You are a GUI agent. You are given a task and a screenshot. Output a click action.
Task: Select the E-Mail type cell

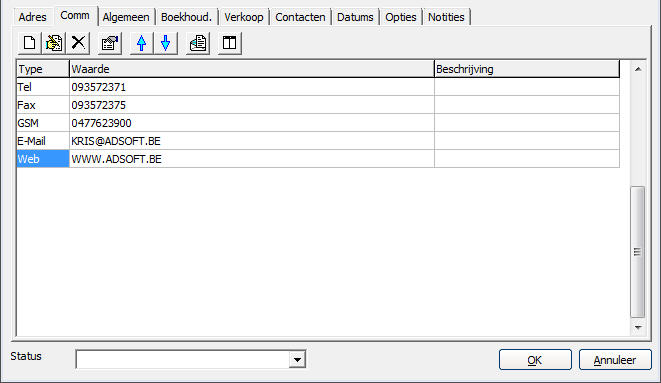pyautogui.click(x=43, y=141)
